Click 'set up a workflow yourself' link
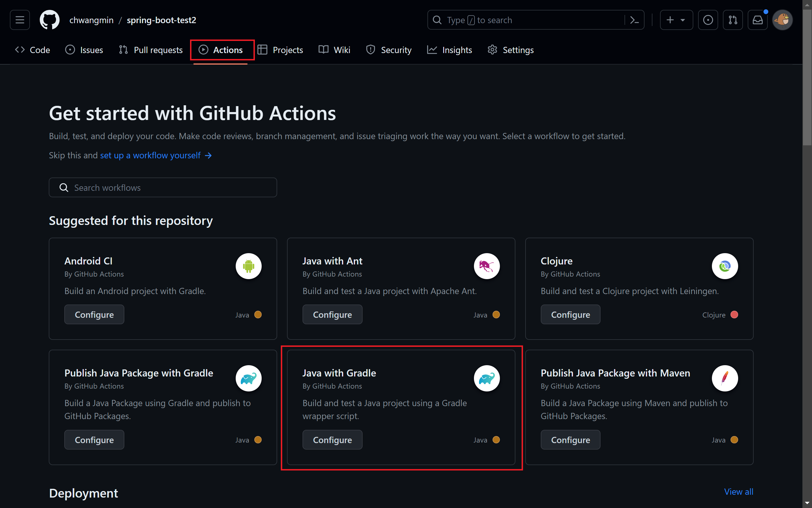The image size is (812, 508). pos(156,155)
